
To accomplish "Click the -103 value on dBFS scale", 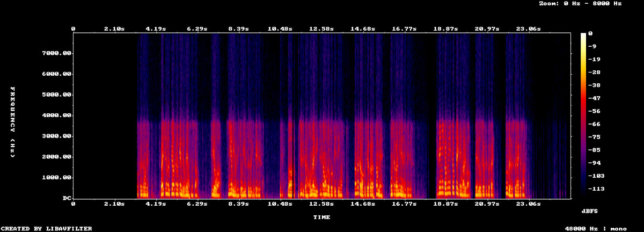I will click(x=596, y=176).
